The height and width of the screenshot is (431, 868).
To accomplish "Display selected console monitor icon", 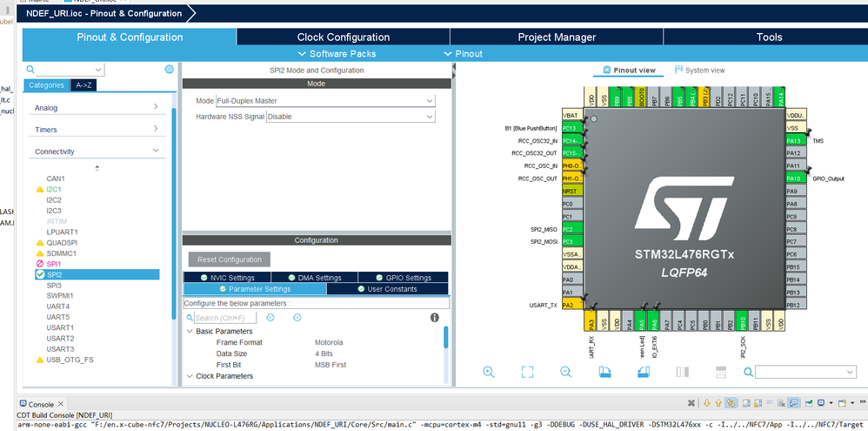I will point(821,403).
